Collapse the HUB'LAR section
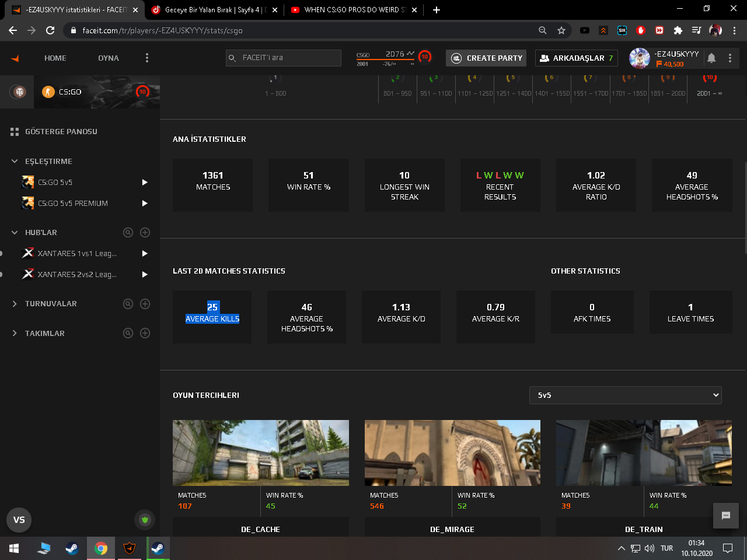 [x=15, y=232]
